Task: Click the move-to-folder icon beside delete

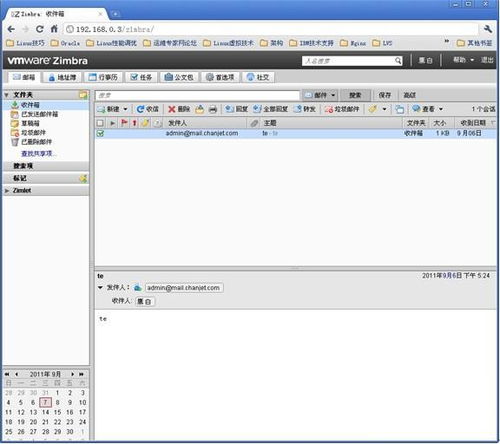Action: point(199,109)
